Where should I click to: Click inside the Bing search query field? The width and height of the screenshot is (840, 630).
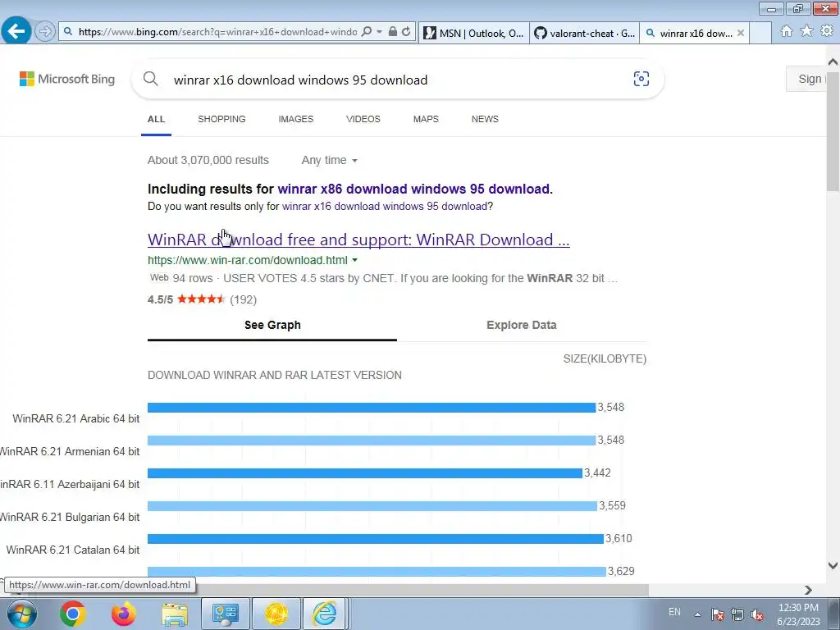click(x=396, y=80)
